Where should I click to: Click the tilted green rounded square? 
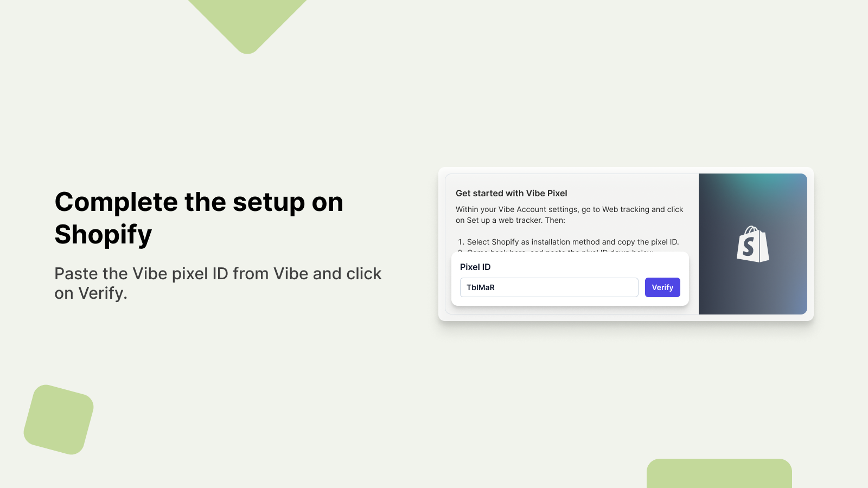(59, 420)
